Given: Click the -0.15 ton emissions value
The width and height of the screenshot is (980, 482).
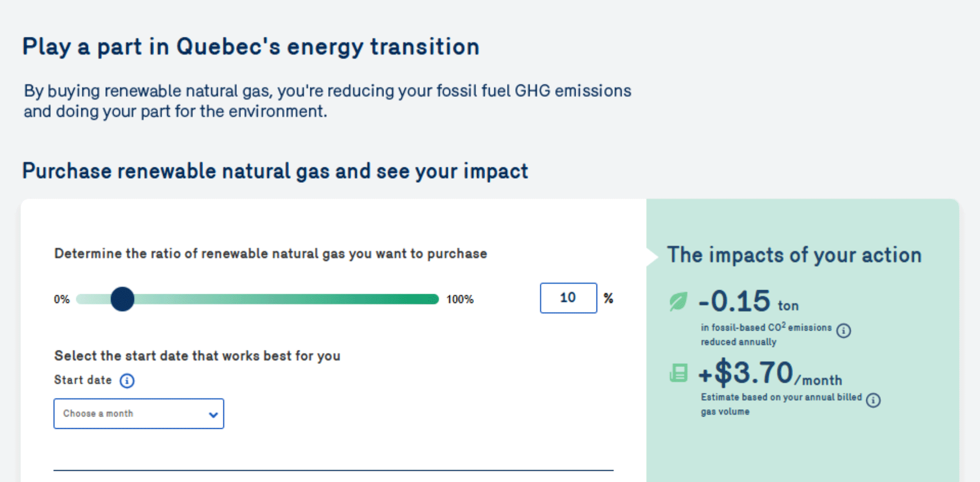Looking at the screenshot, I should tap(749, 301).
